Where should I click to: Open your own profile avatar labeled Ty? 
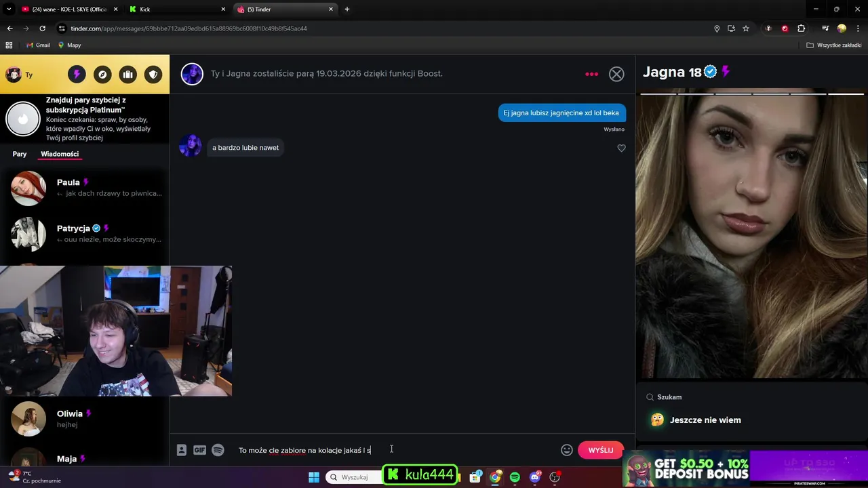14,75
